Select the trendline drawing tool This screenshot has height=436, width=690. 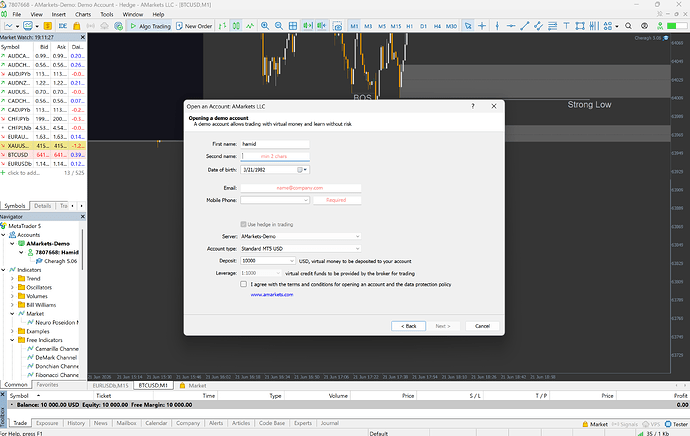coord(525,26)
